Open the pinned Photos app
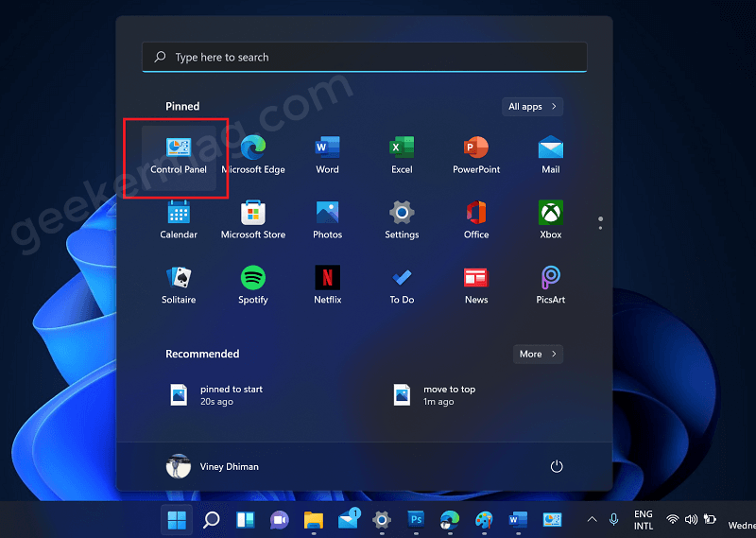 click(x=327, y=221)
